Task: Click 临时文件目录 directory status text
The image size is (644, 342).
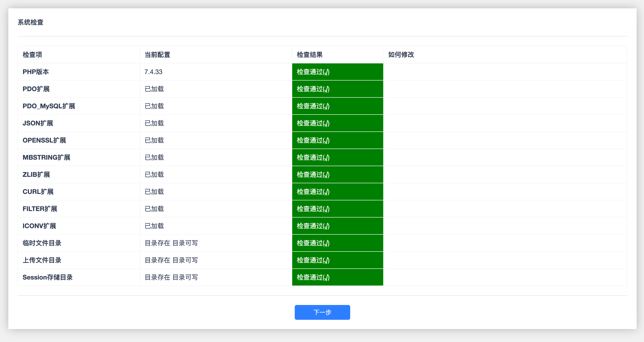Action: click(x=171, y=243)
